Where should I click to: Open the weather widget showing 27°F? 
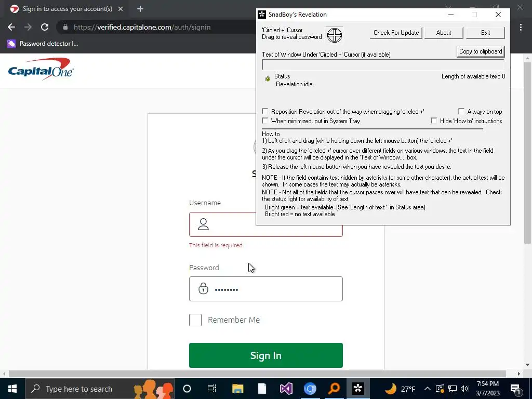(401, 389)
